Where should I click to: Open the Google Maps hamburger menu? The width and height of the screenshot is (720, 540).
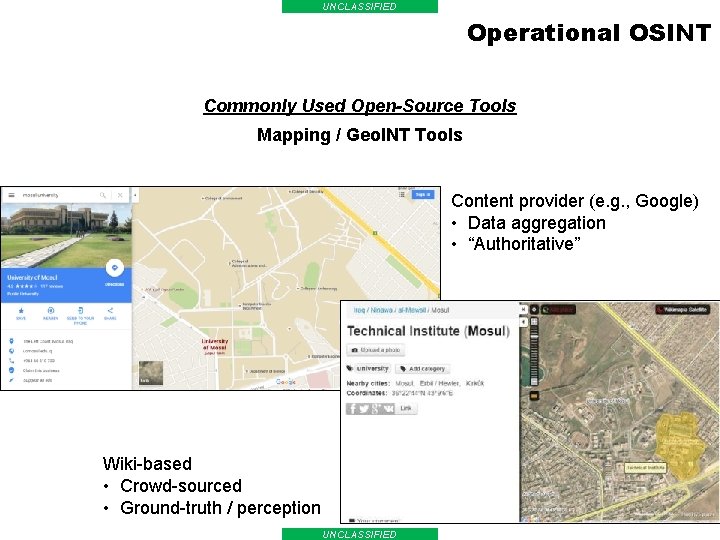11,195
